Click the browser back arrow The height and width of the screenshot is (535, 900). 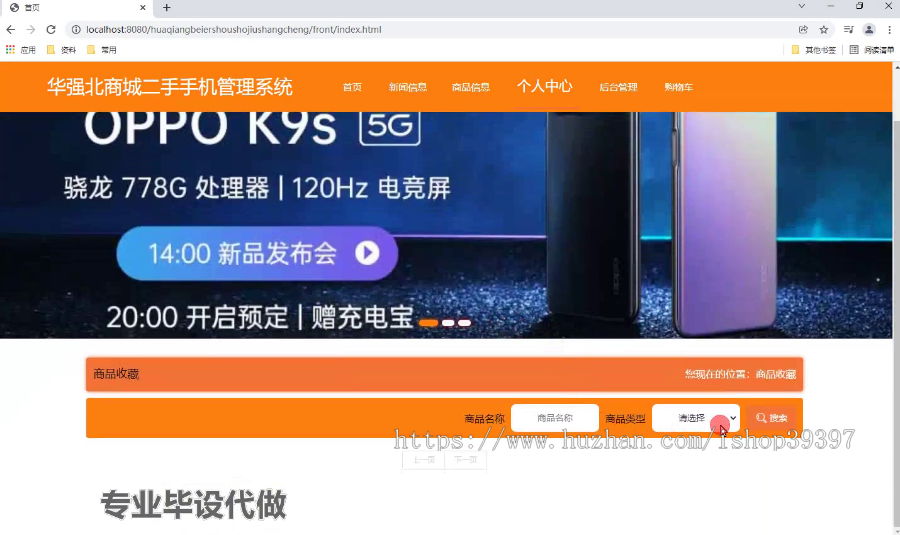(11, 29)
